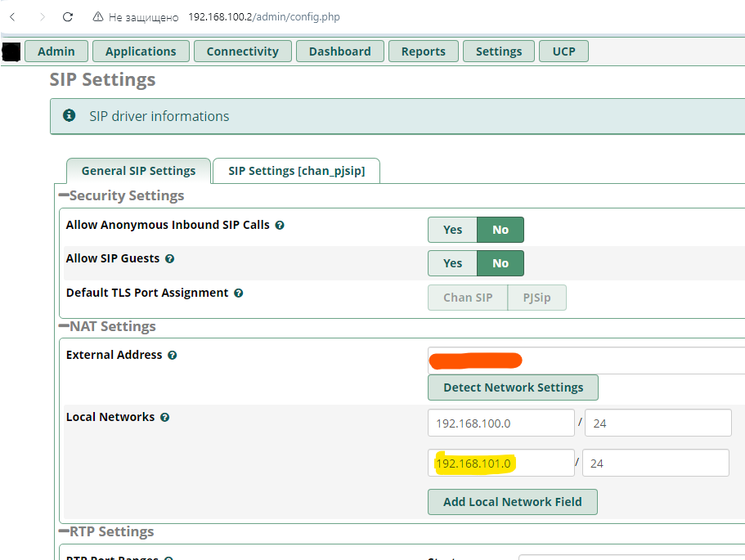This screenshot has width=745, height=560.
Task: Click the 192.168.101.0 local network field
Action: coord(500,463)
